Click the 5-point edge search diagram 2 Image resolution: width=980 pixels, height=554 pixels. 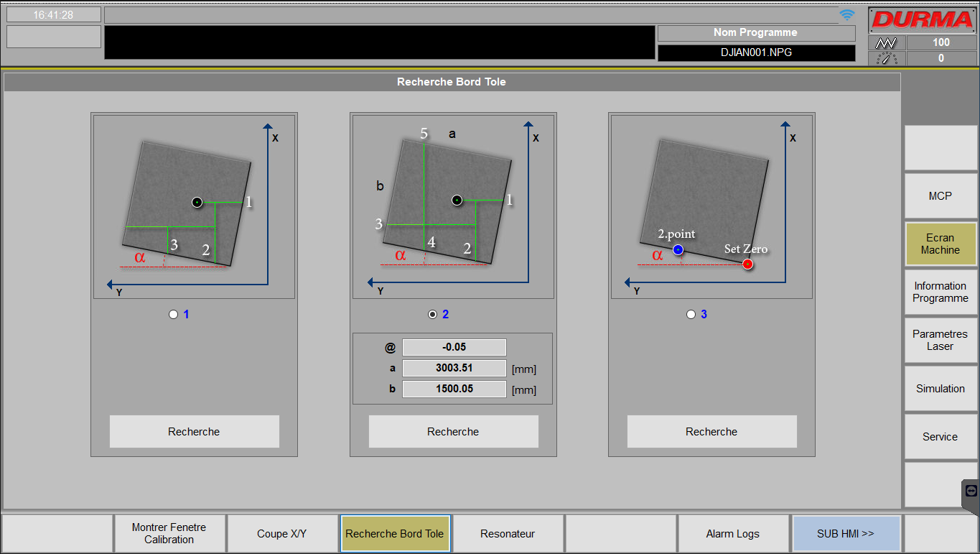(x=453, y=206)
